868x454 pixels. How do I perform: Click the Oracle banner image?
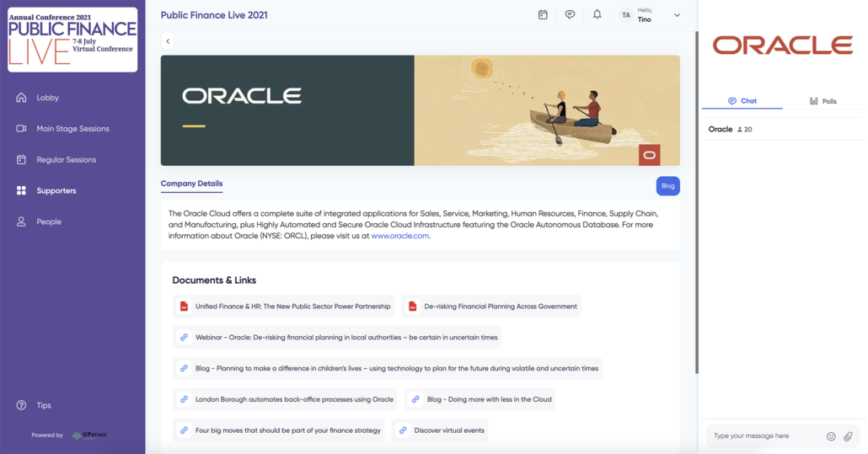pos(421,110)
